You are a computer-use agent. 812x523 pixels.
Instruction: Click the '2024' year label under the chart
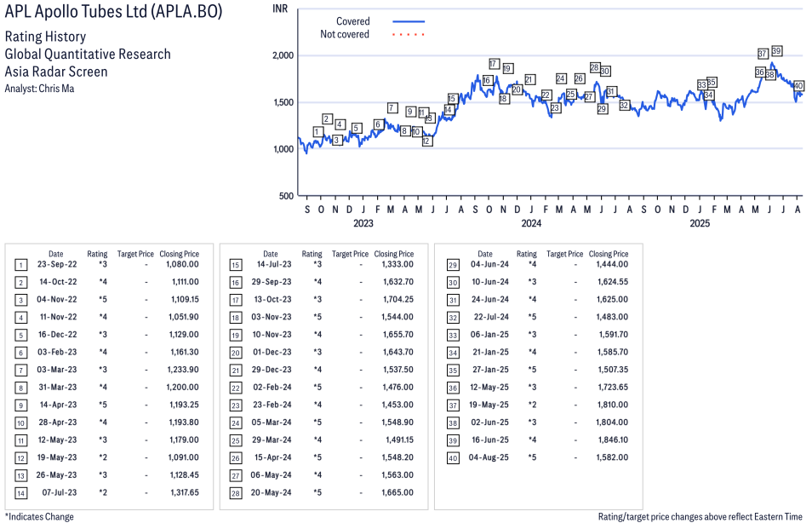531,223
